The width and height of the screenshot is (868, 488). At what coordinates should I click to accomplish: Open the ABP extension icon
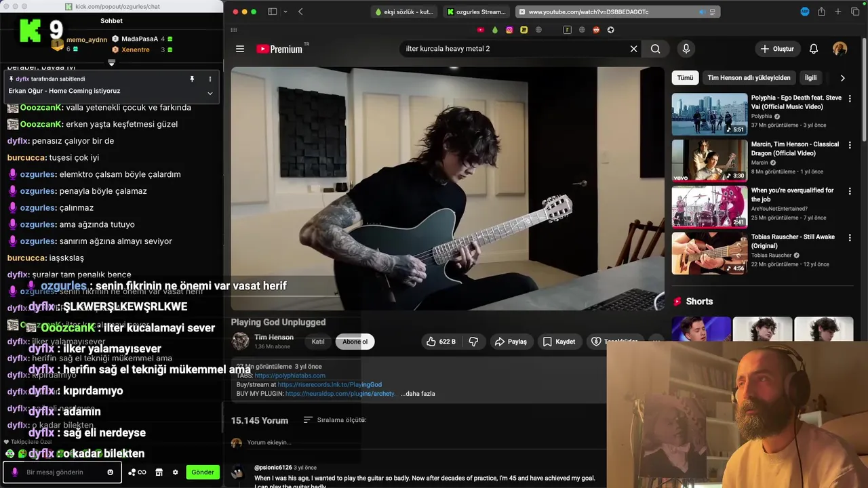(x=804, y=12)
